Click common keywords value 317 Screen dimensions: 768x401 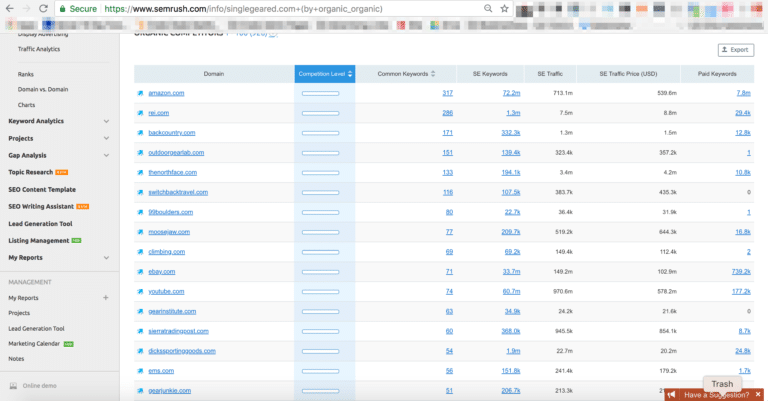448,93
